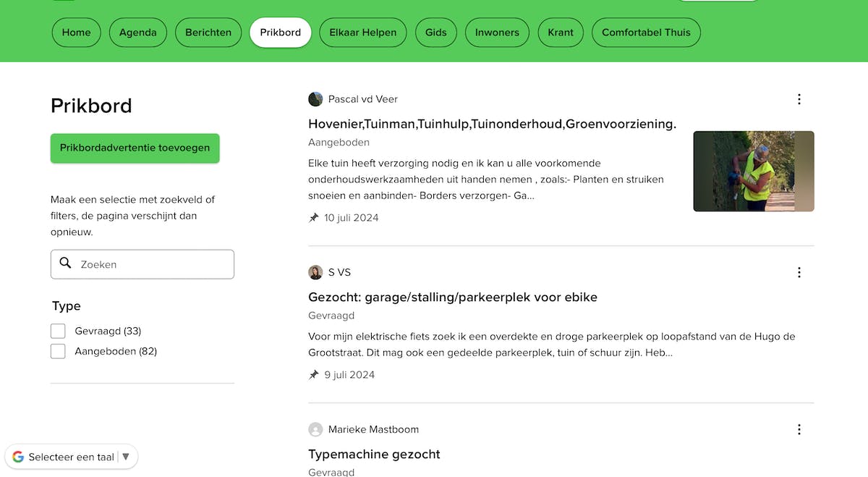Image resolution: width=868 pixels, height=477 pixels.
Task: Open the Elkaar Helpen tab
Action: pos(362,33)
